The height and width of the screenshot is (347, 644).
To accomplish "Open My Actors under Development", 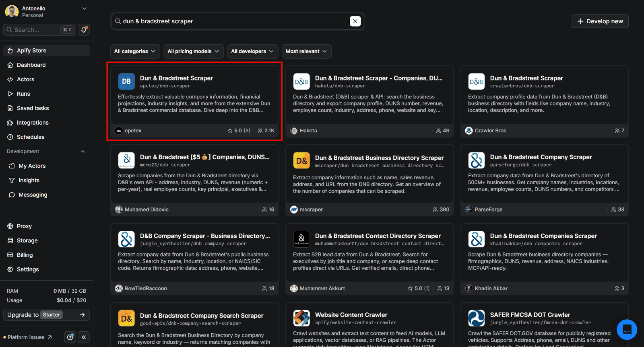I will coord(47,166).
